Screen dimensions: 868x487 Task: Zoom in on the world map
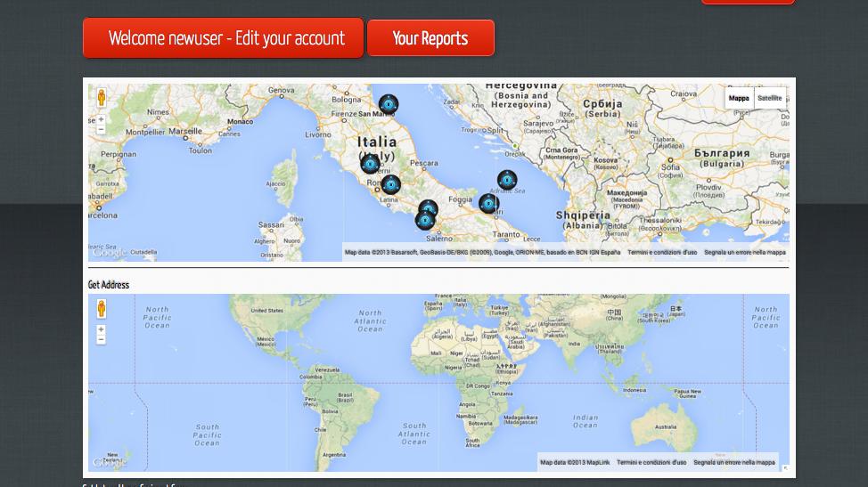(101, 329)
